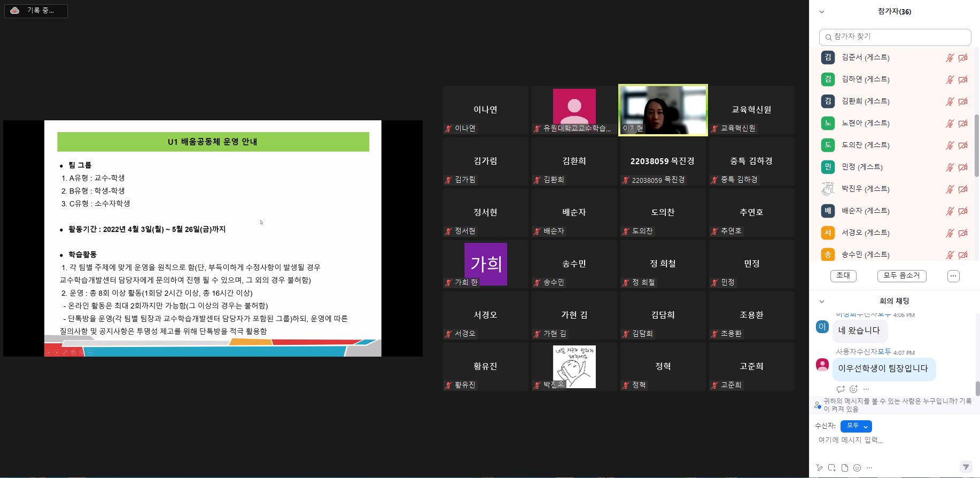Toggle microphone for 배순자 in participants list
This screenshot has height=478, width=980.
(x=950, y=211)
